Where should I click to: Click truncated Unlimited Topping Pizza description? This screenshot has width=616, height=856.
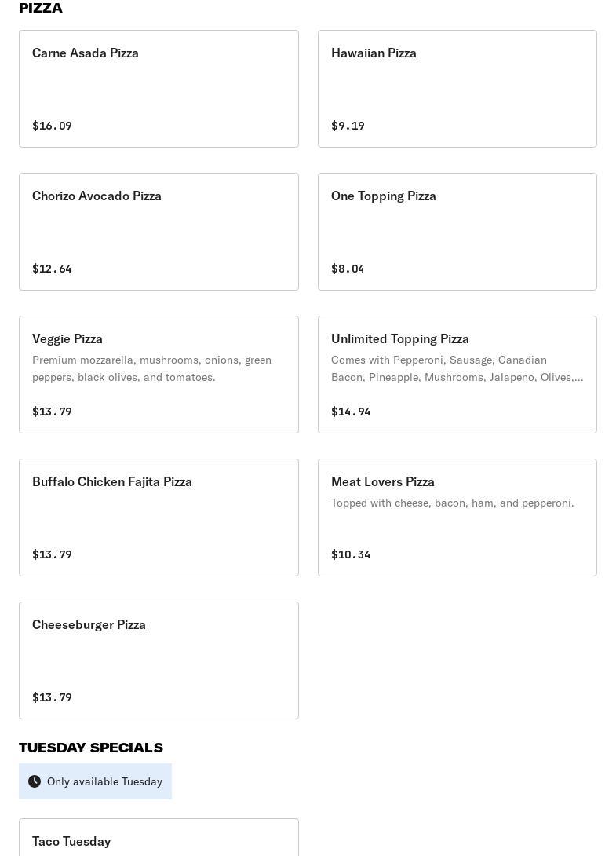(457, 368)
